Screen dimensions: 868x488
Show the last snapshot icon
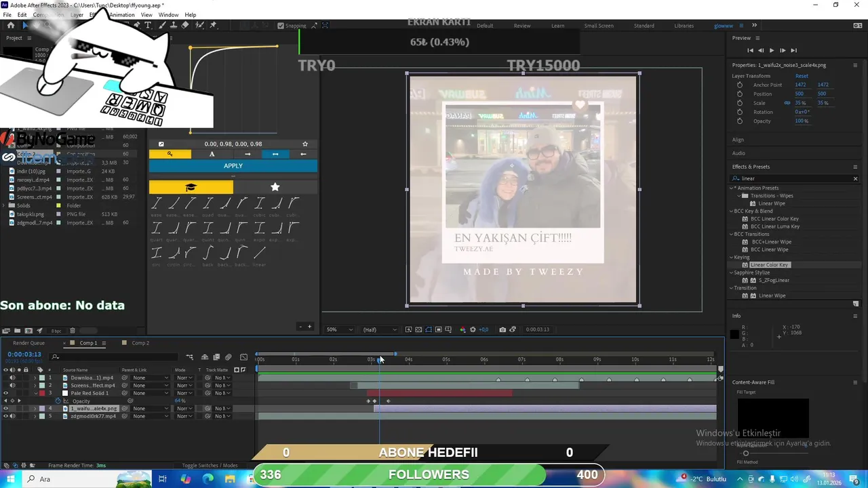[x=513, y=329]
